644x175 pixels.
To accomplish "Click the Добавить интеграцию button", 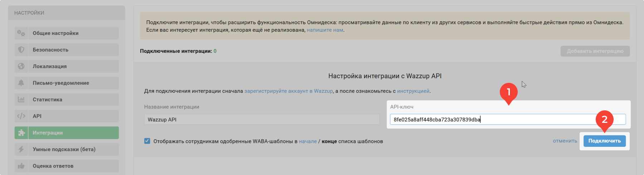I will tap(595, 51).
